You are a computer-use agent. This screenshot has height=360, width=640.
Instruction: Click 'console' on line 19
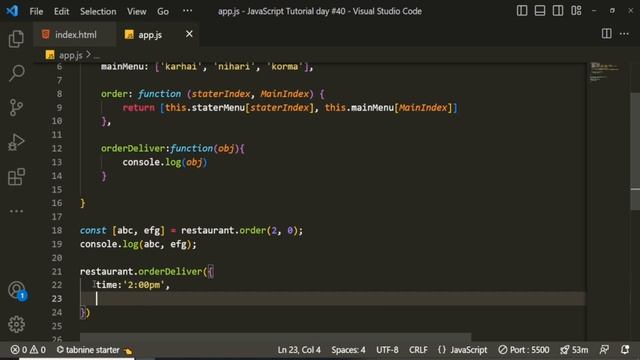click(98, 244)
